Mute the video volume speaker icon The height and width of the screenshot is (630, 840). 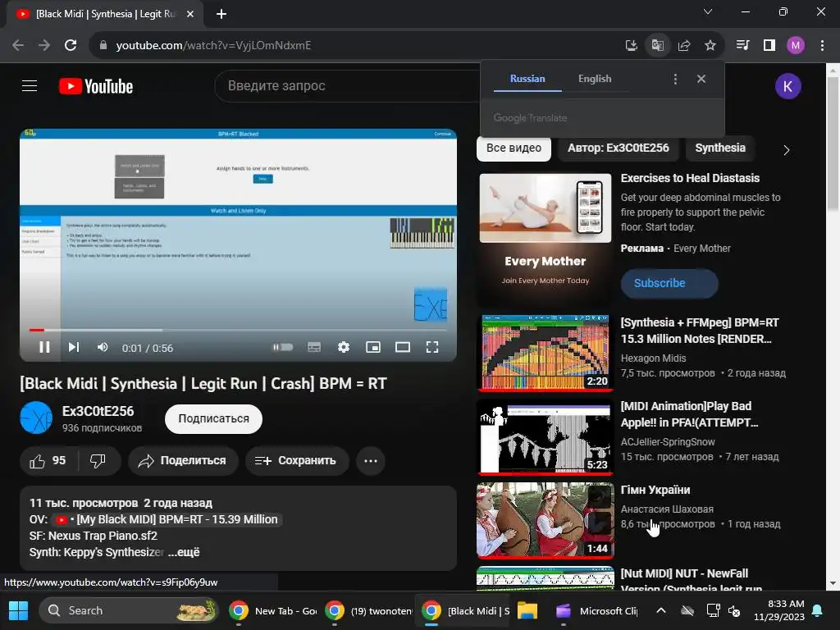pyautogui.click(x=103, y=348)
